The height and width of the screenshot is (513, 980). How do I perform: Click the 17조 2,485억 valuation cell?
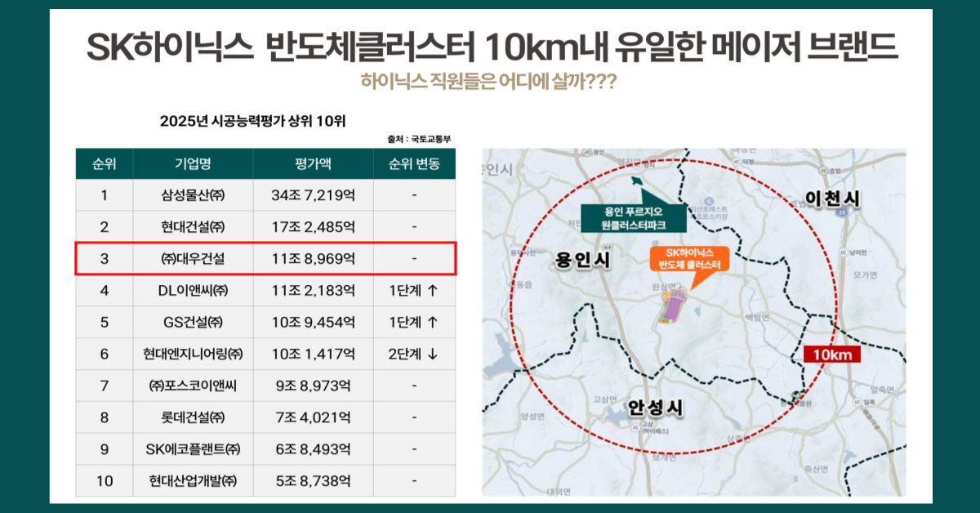click(313, 226)
